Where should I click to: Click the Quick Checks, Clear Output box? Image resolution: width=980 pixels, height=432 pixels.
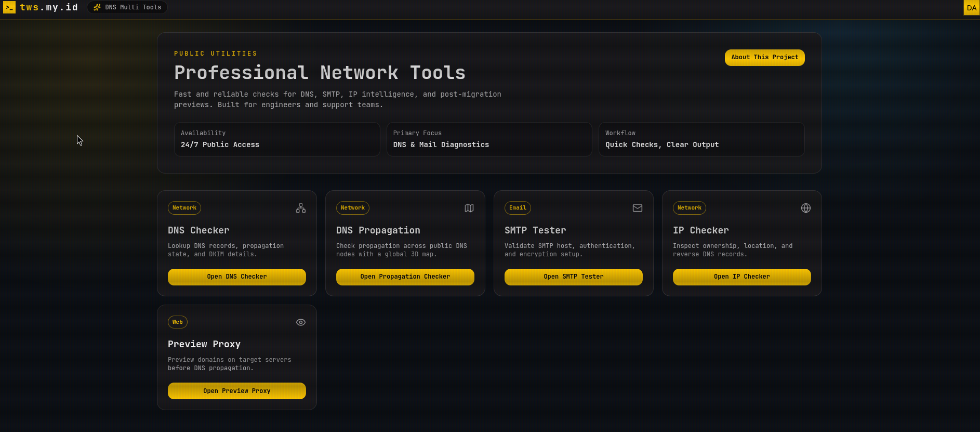point(701,139)
